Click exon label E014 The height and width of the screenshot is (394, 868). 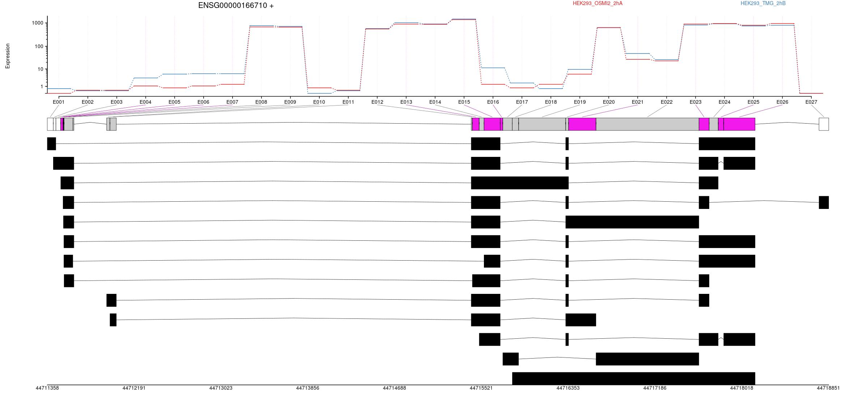click(435, 102)
